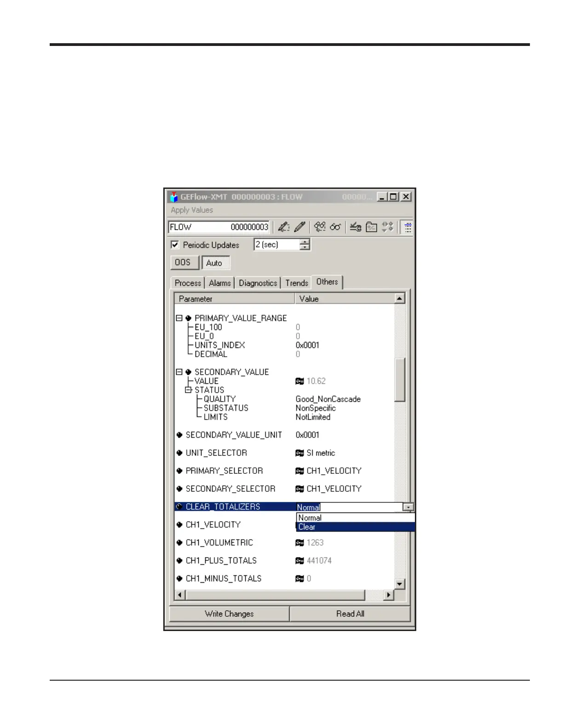The width and height of the screenshot is (563, 728).
Task: Open the Diagnostics tab
Action: pyautogui.click(x=258, y=283)
